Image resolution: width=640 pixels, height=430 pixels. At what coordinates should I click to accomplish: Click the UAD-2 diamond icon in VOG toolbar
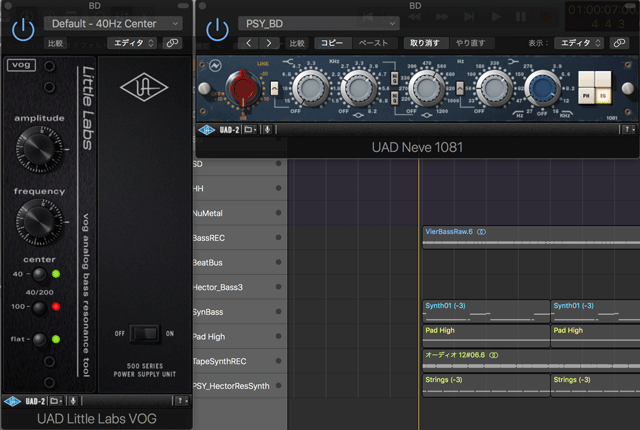pos(13,401)
